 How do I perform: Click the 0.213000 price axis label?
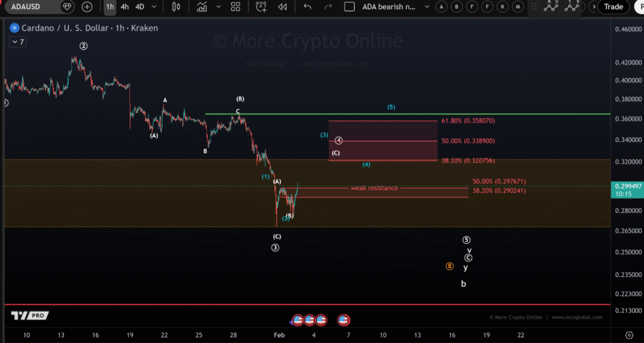click(x=628, y=310)
